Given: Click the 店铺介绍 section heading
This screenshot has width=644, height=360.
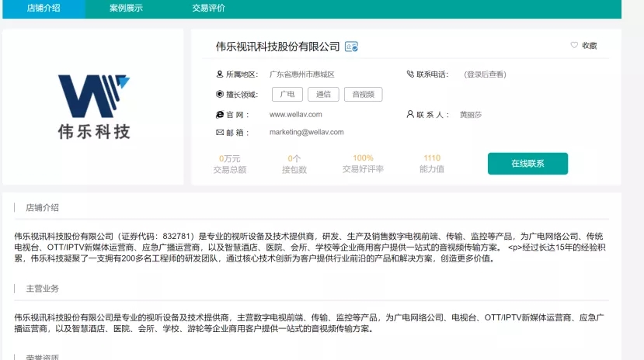Looking at the screenshot, I should pyautogui.click(x=42, y=208).
